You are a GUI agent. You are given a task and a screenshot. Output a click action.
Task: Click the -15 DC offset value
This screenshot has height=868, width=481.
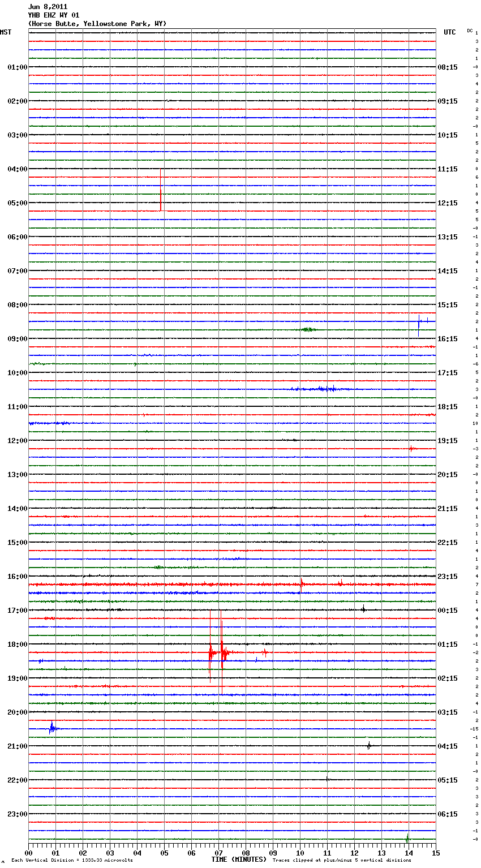474,729
